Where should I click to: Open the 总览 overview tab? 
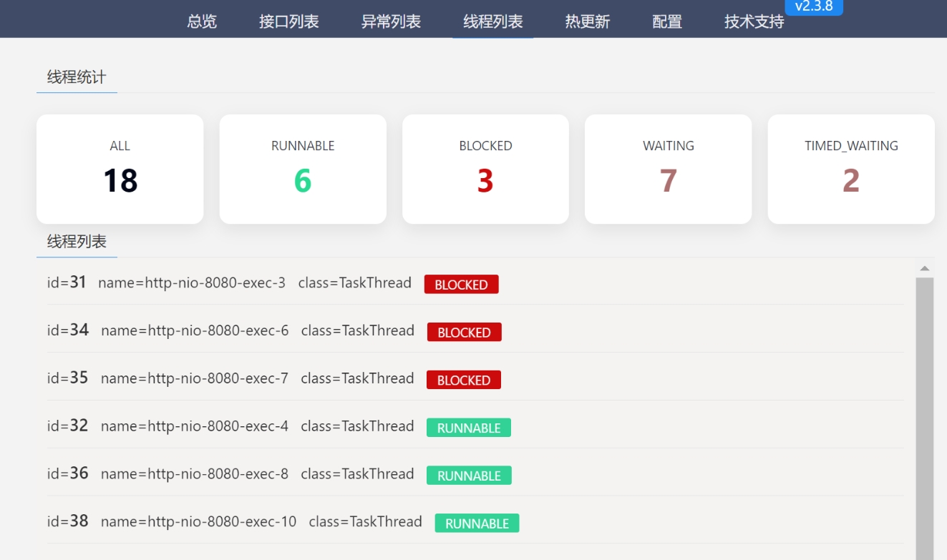pyautogui.click(x=201, y=21)
